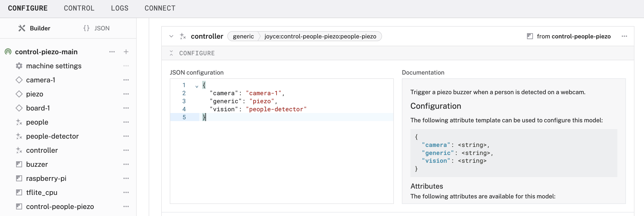Click the control-people-piezo module icon

point(19,206)
